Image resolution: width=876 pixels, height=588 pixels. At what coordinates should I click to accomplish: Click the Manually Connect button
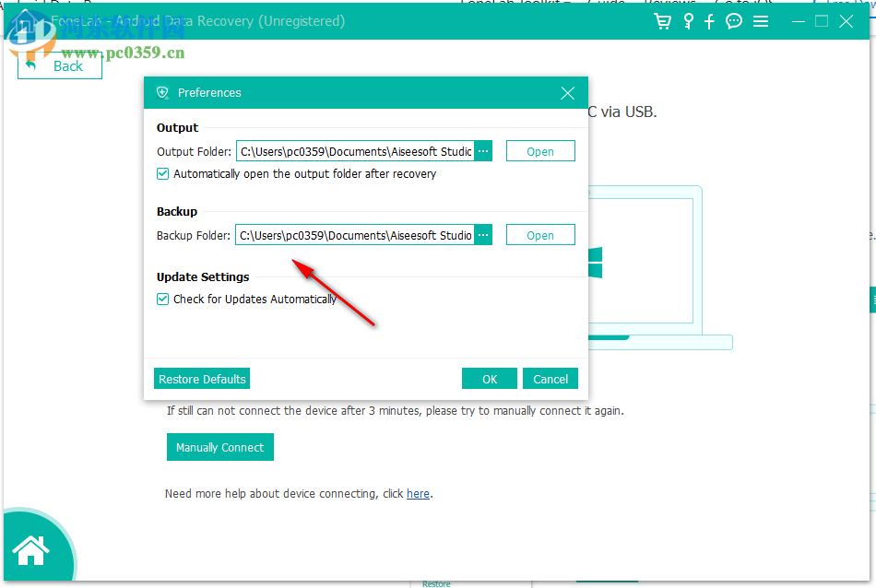(219, 447)
